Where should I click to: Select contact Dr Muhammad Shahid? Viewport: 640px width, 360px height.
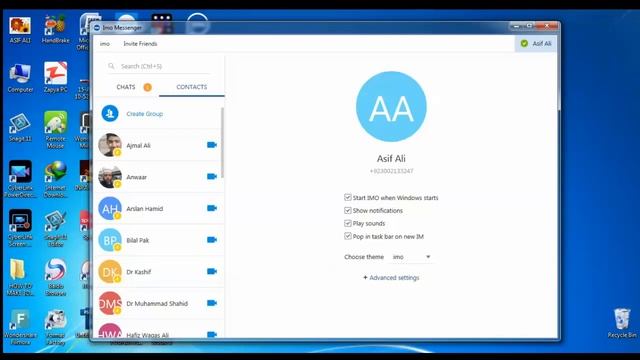(159, 303)
